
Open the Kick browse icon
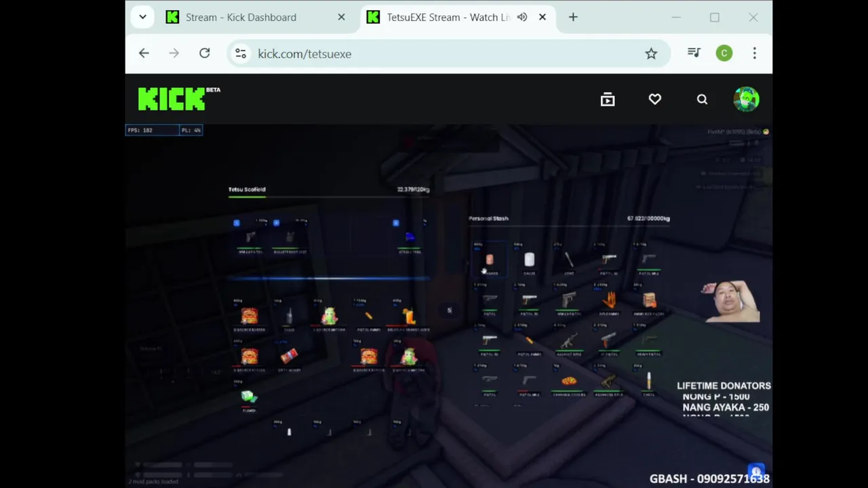tap(608, 100)
